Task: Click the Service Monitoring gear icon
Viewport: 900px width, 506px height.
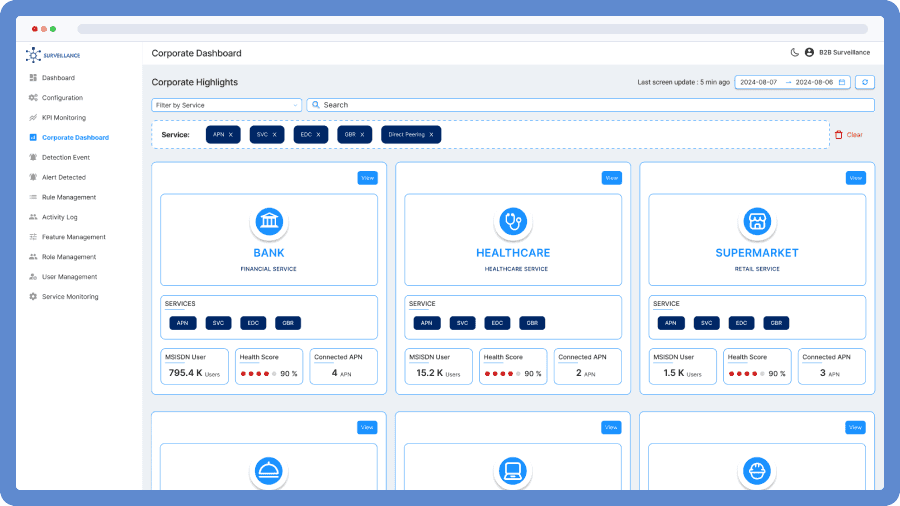Action: click(x=33, y=297)
